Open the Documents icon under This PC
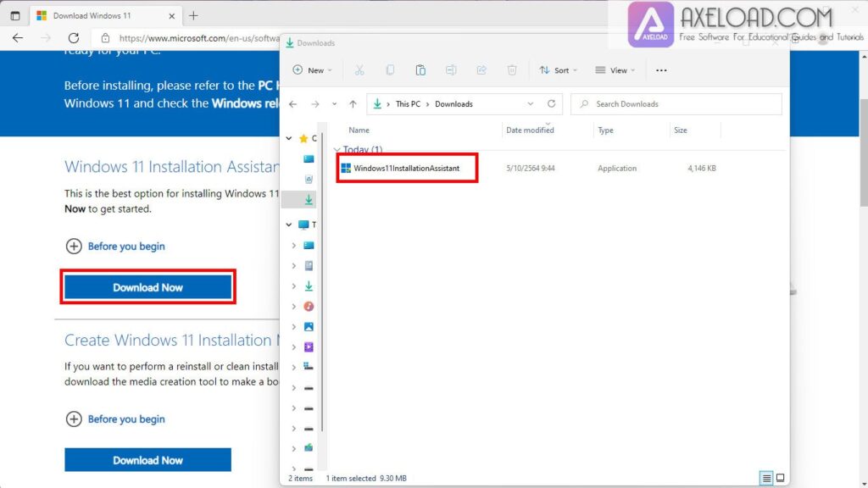This screenshot has width=868, height=488. click(309, 266)
